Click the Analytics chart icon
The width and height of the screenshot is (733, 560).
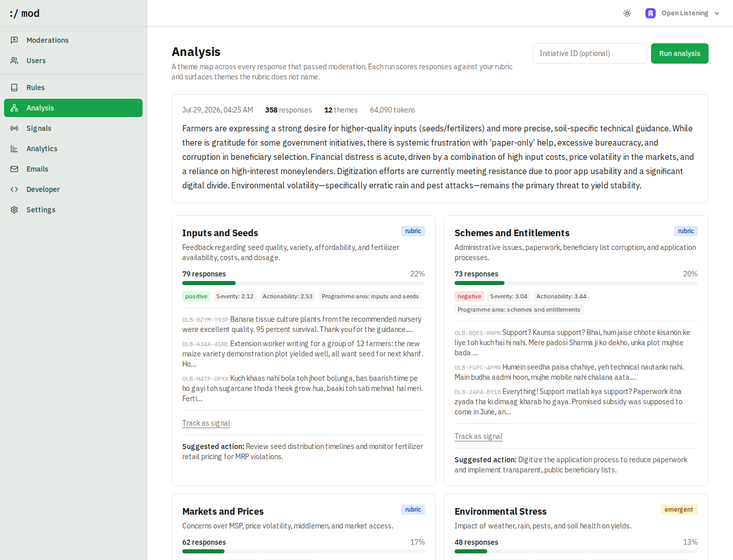[14, 149]
